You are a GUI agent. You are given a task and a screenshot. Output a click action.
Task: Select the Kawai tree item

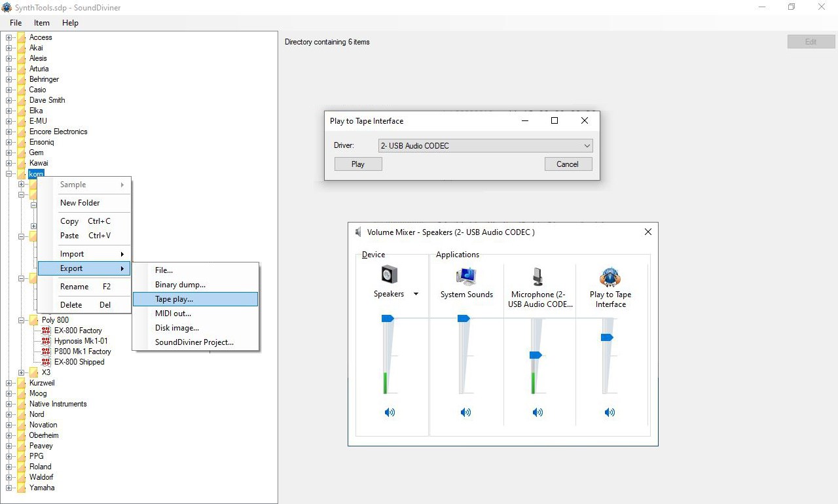[39, 163]
